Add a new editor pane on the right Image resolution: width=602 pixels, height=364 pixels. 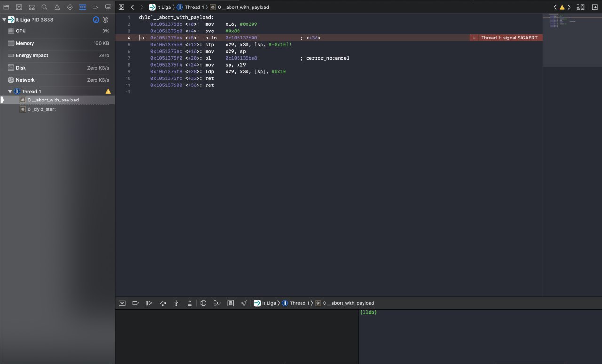[x=594, y=8]
